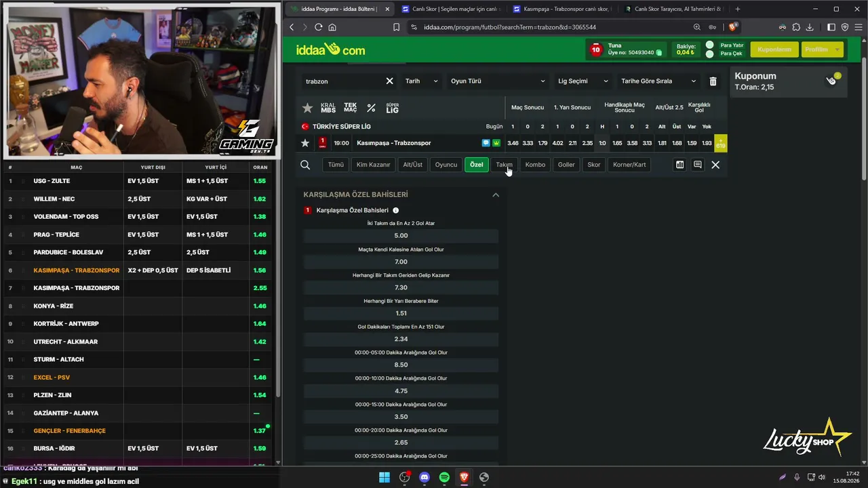Open the browser zoom magnifier icon
Screen dimensions: 868x488
[697, 27]
